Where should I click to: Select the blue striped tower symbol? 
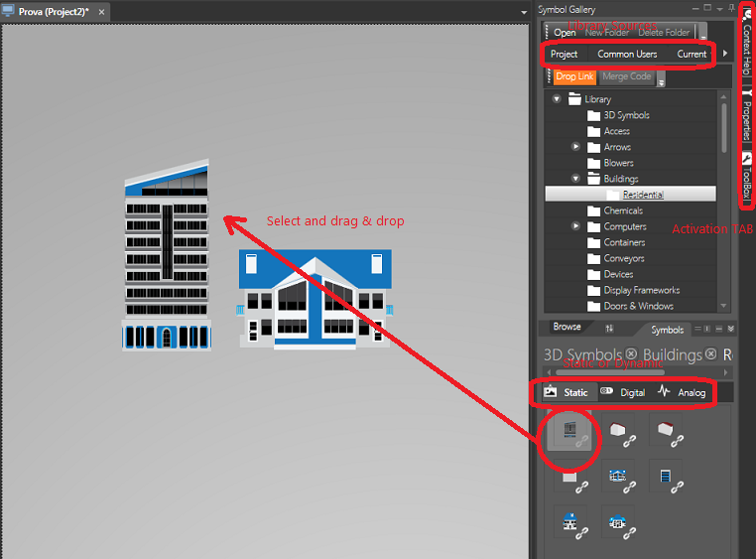[665, 476]
